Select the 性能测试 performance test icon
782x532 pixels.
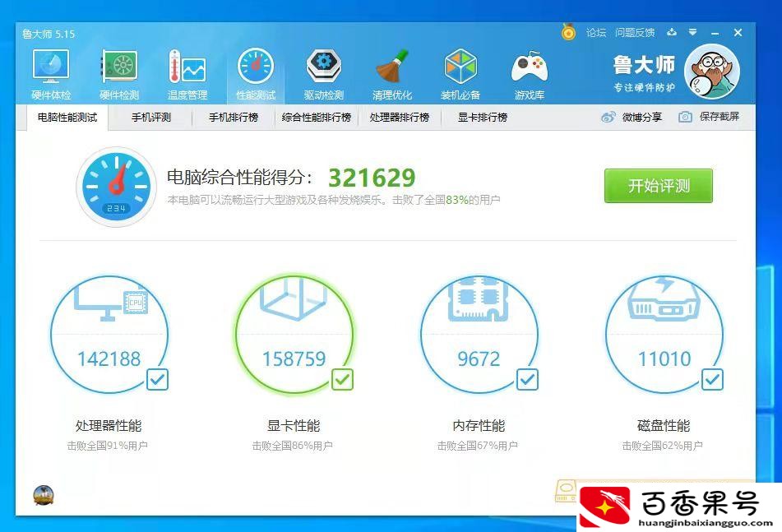(x=256, y=74)
